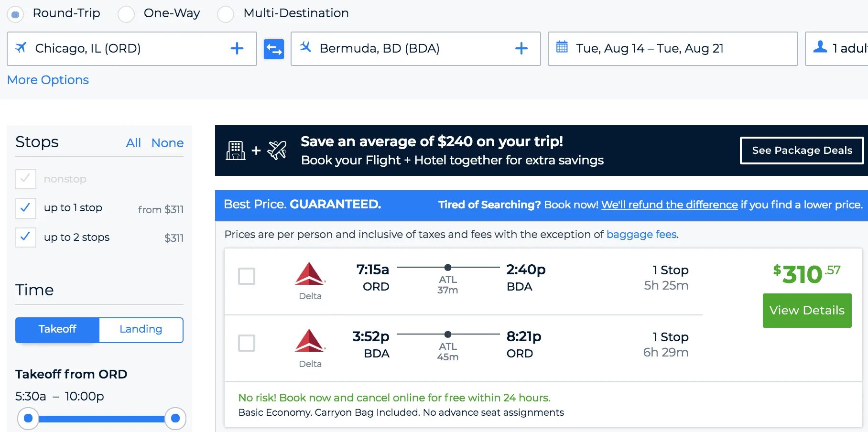868x432 pixels.
Task: Click the left takeoff time slider handle
Action: [x=28, y=419]
